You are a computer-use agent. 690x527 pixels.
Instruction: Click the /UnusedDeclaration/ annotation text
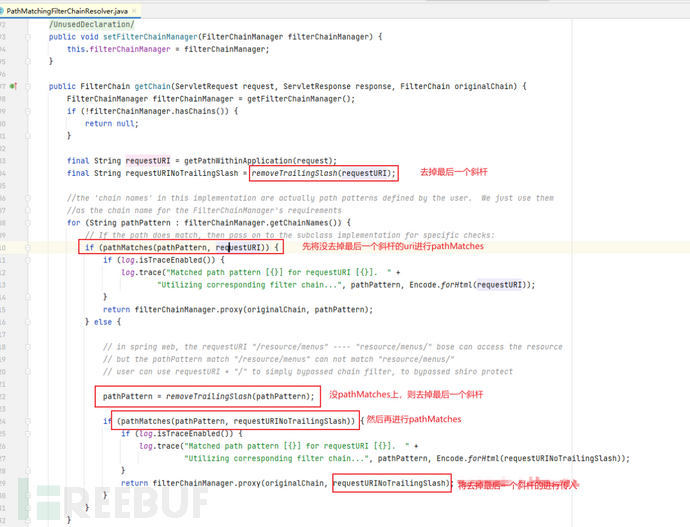[92, 24]
